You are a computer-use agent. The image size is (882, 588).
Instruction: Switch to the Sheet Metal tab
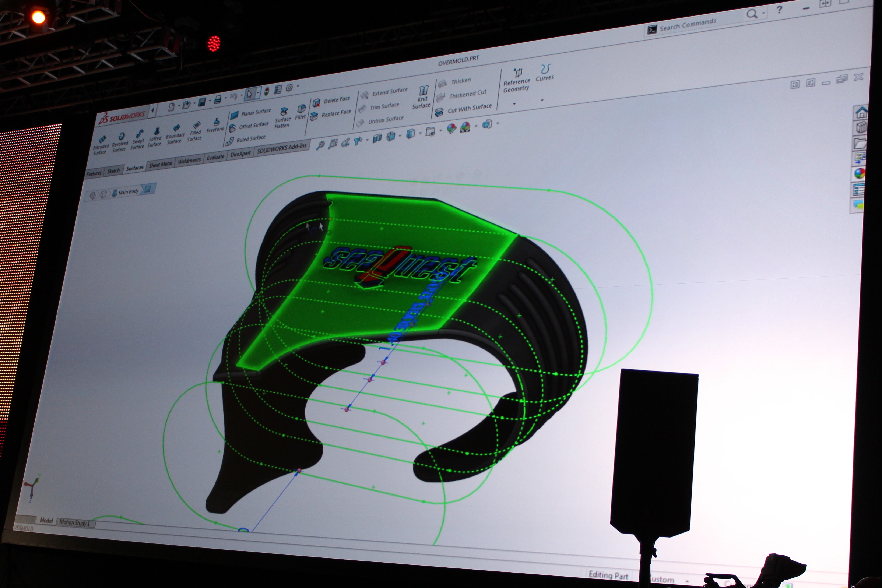coord(161,164)
